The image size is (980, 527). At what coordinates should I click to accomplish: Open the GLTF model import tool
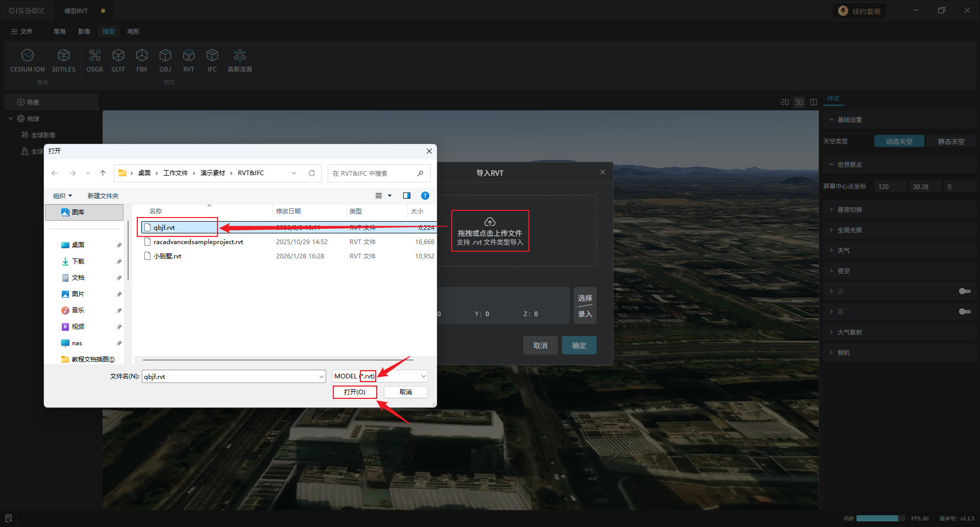pos(118,55)
